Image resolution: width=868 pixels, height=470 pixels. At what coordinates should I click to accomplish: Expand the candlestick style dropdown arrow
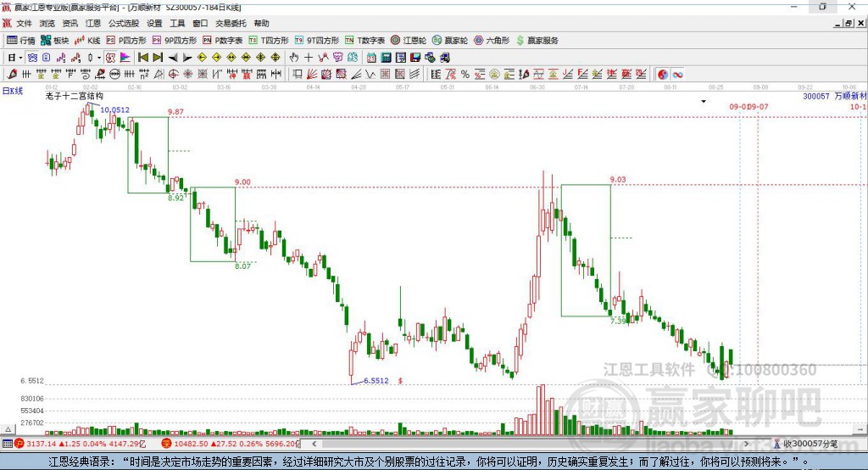(99, 58)
